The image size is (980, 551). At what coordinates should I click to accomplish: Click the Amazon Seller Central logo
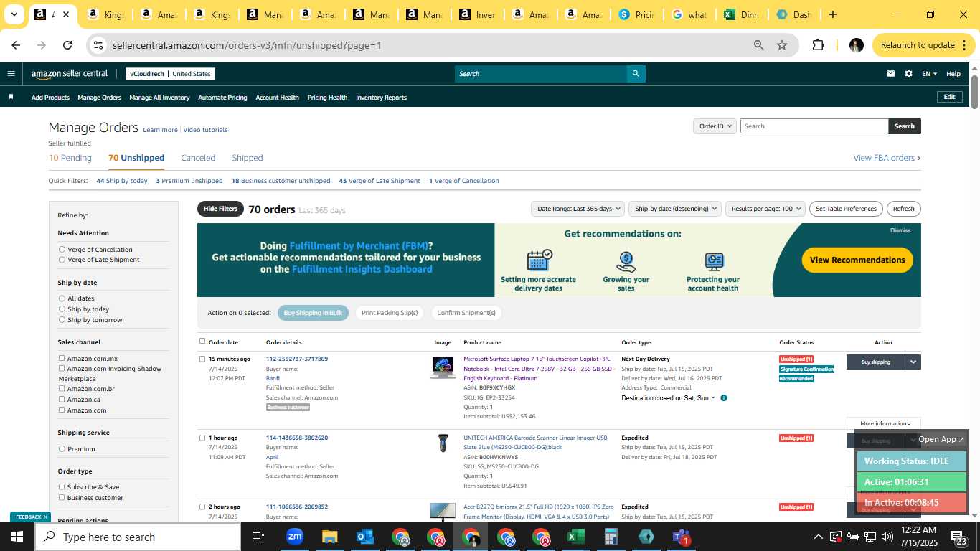pos(70,73)
